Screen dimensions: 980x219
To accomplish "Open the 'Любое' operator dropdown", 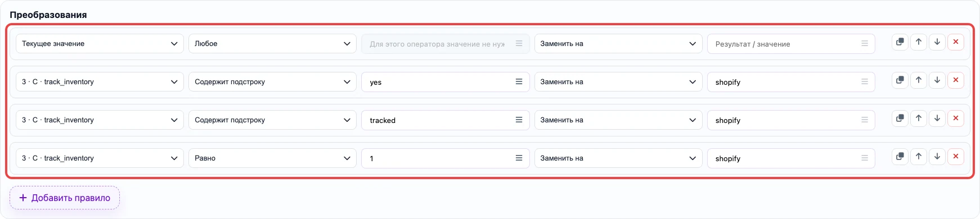I will (272, 44).
